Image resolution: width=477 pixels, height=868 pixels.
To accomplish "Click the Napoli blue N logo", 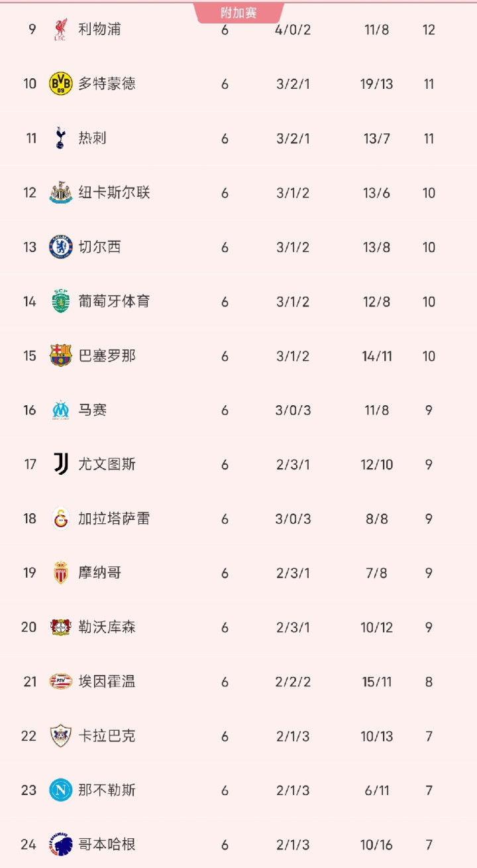I will pos(60,790).
